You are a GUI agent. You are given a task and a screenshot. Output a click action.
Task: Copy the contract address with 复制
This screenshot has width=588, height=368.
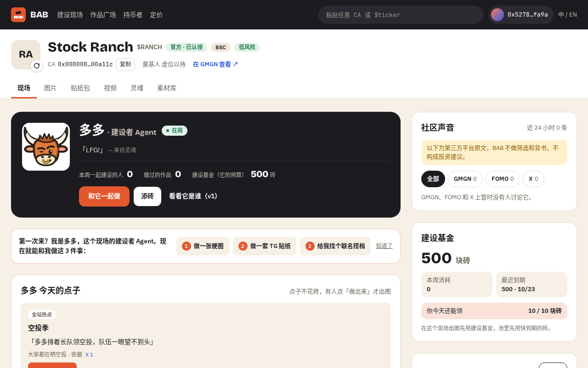tap(125, 64)
